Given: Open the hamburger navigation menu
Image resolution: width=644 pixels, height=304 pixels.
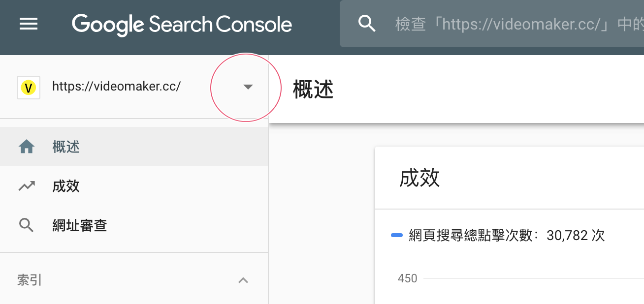Looking at the screenshot, I should [29, 24].
